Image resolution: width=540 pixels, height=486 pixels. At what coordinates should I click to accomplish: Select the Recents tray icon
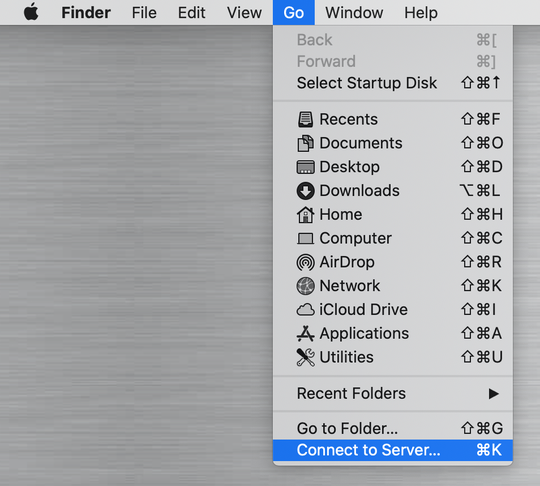(305, 120)
